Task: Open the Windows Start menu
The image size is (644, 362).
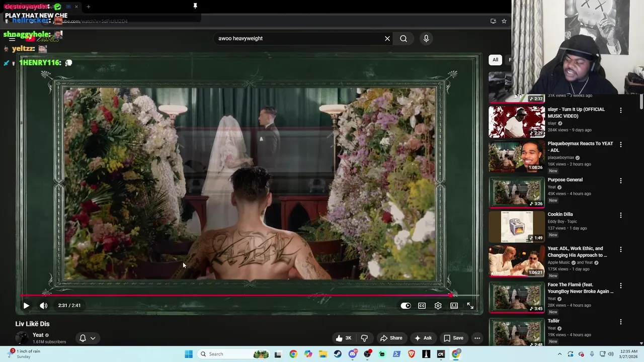Action: 188,354
